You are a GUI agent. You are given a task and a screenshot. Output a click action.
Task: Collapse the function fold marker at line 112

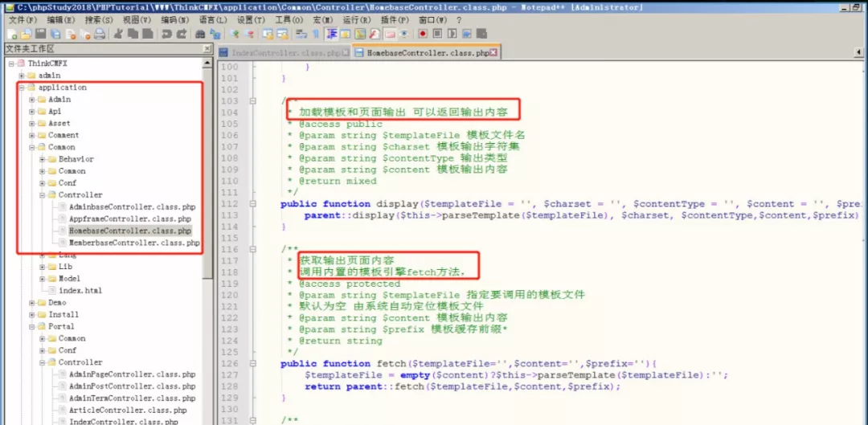(253, 204)
